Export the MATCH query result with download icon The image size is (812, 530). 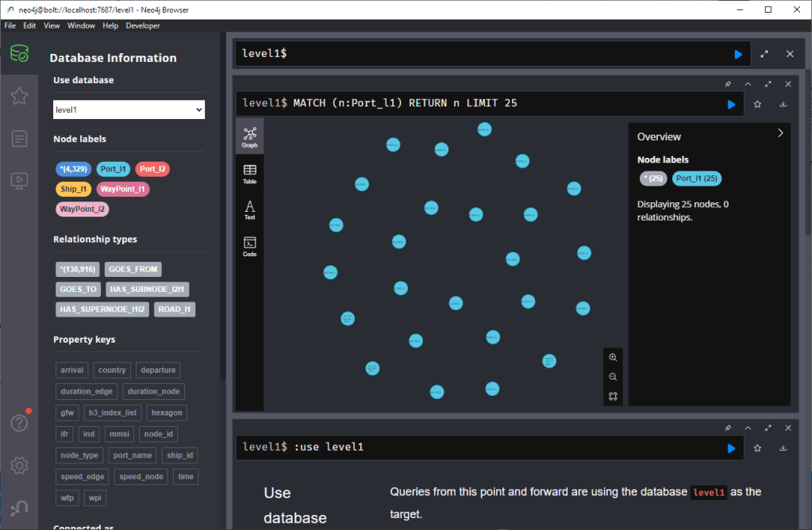[x=783, y=104]
